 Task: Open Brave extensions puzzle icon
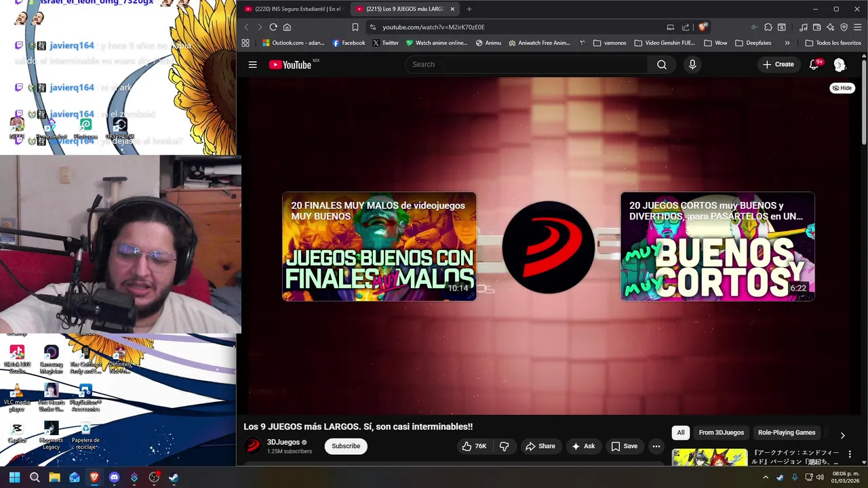click(x=768, y=27)
